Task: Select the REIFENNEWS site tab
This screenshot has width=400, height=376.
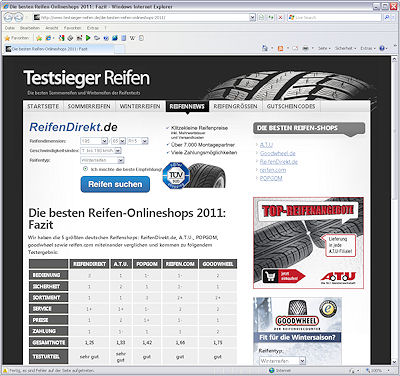Action: 187,106
